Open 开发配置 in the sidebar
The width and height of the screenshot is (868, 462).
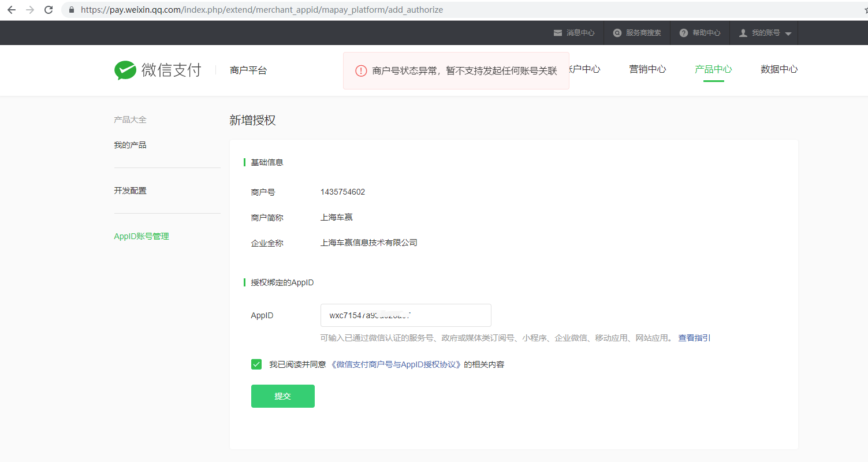tap(130, 191)
